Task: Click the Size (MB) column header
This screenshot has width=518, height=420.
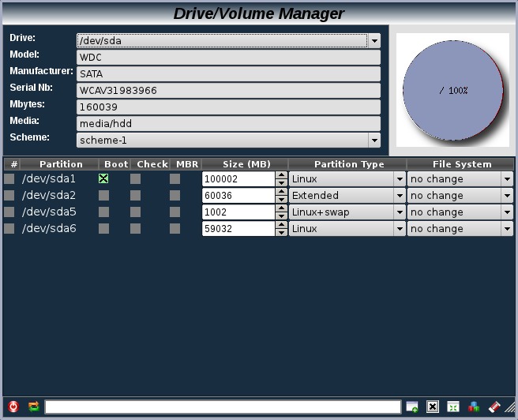Action: [246, 164]
